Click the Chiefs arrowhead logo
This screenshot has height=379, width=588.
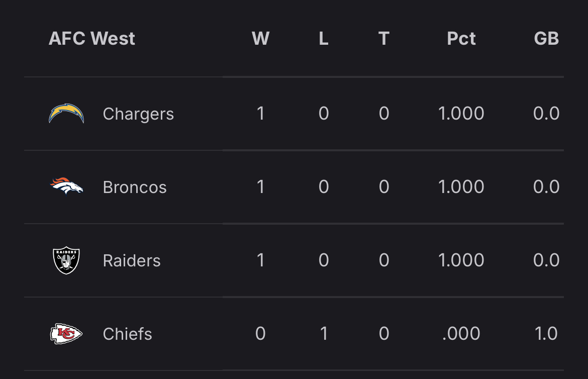click(x=66, y=334)
